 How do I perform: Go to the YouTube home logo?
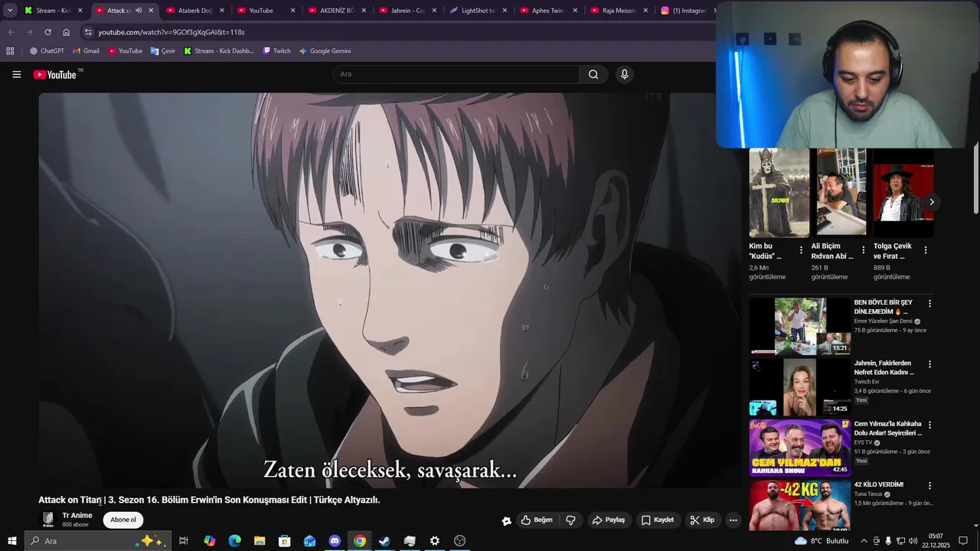[x=54, y=74]
